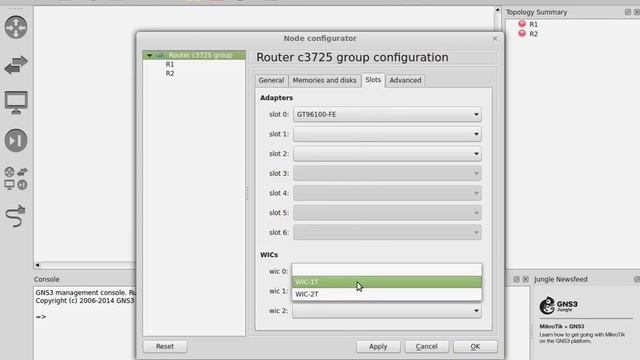Viewport: 640px width, 360px height.
Task: Select the Router c3725 group node
Action: [x=194, y=55]
